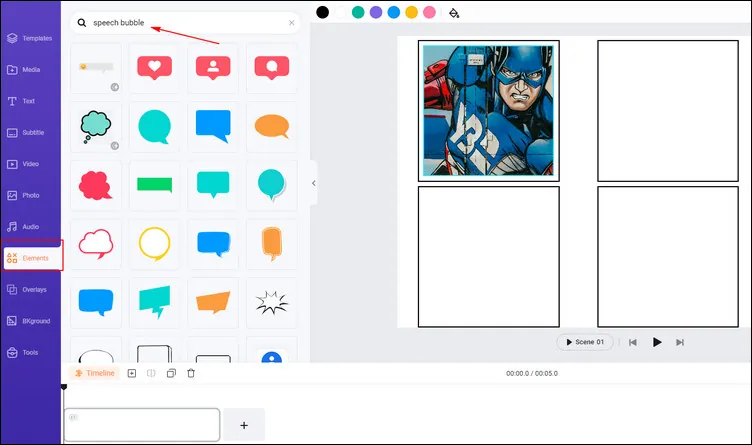
Task: Click the split scene icon
Action: coord(151,373)
